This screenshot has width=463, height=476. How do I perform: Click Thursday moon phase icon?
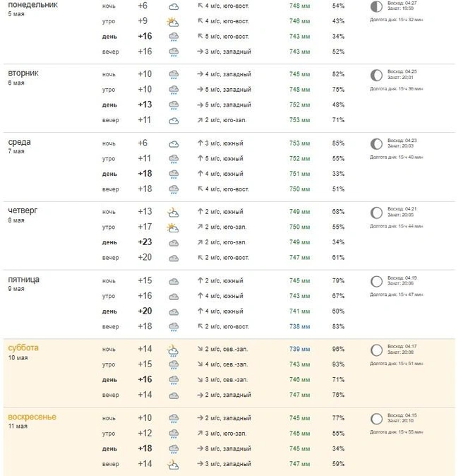pos(376,213)
